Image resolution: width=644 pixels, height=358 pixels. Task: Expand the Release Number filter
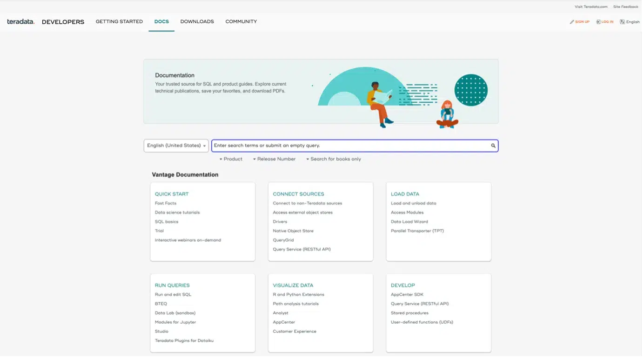point(275,159)
